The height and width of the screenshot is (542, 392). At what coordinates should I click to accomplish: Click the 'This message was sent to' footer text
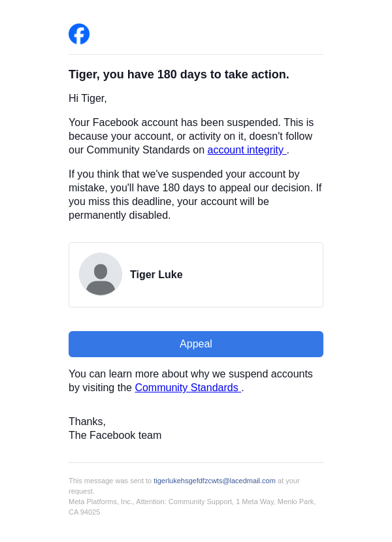(x=110, y=481)
